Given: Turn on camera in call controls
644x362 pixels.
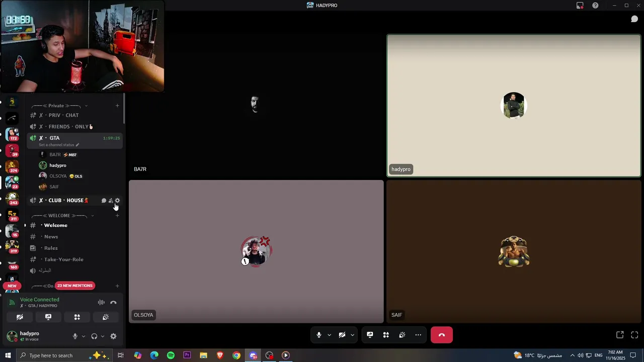Looking at the screenshot, I should click(x=342, y=335).
